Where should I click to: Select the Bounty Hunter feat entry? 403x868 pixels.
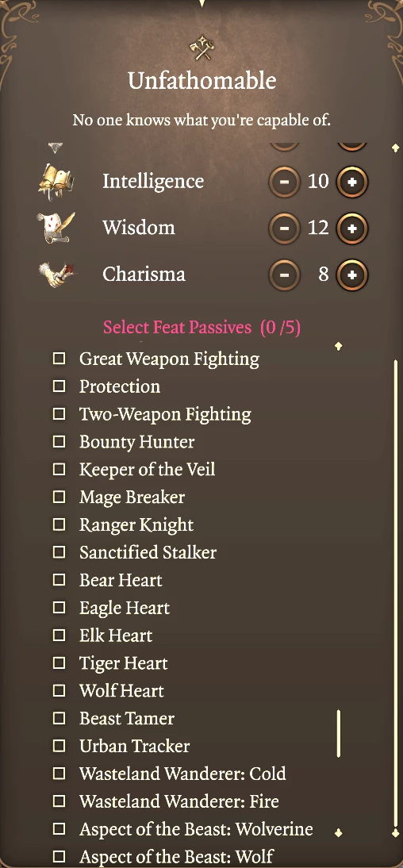pyautogui.click(x=136, y=442)
